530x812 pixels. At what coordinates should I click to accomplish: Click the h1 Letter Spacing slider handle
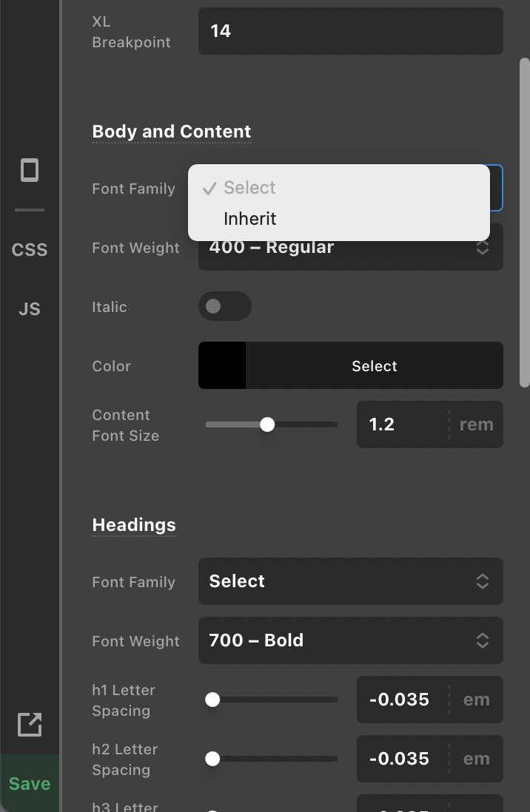coord(212,700)
